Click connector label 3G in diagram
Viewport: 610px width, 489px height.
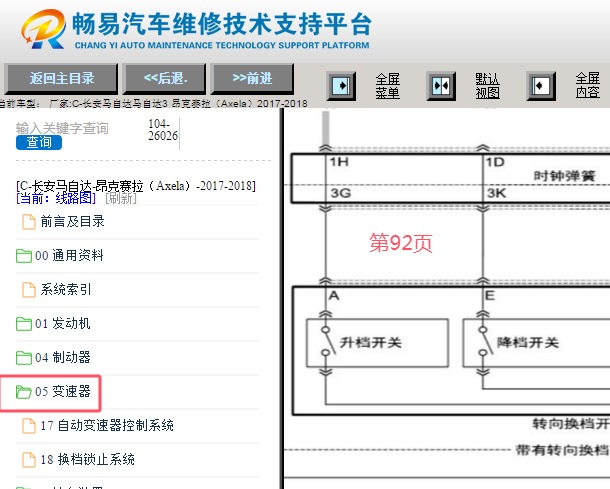(x=340, y=193)
